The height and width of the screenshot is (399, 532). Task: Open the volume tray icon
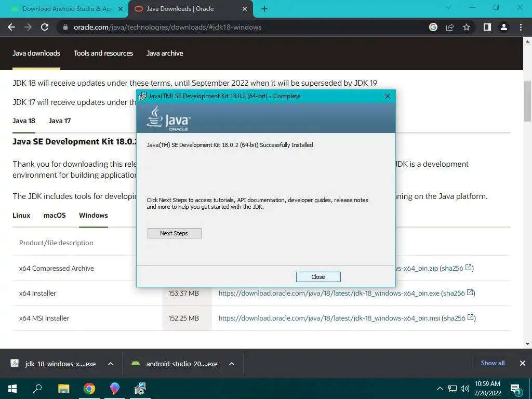pos(464,389)
